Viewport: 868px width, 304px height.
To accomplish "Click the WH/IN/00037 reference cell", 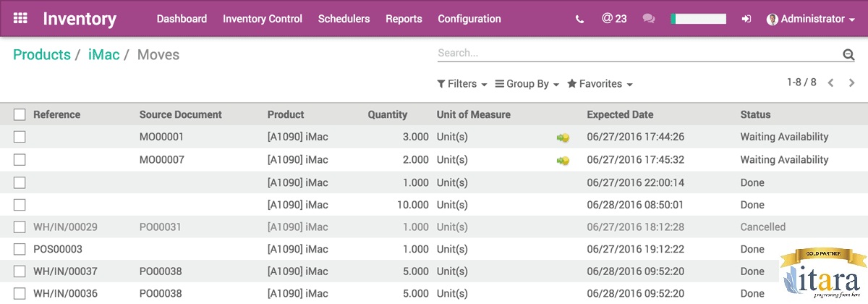I will coord(65,271).
